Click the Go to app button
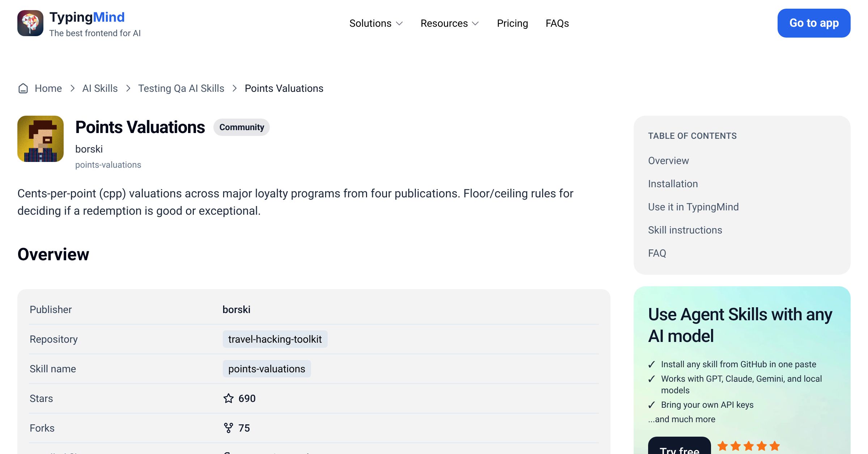This screenshot has height=454, width=868. 814,23
